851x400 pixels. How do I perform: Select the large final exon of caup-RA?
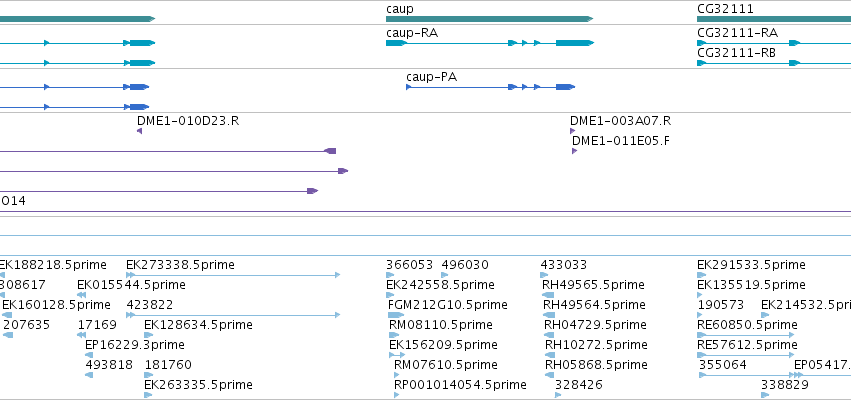575,43
